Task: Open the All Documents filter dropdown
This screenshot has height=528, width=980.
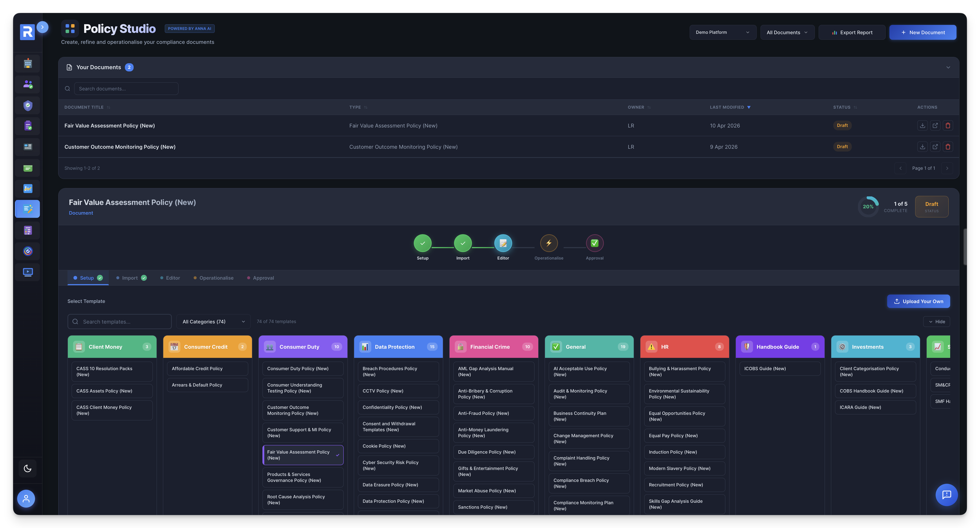Action: pos(787,33)
